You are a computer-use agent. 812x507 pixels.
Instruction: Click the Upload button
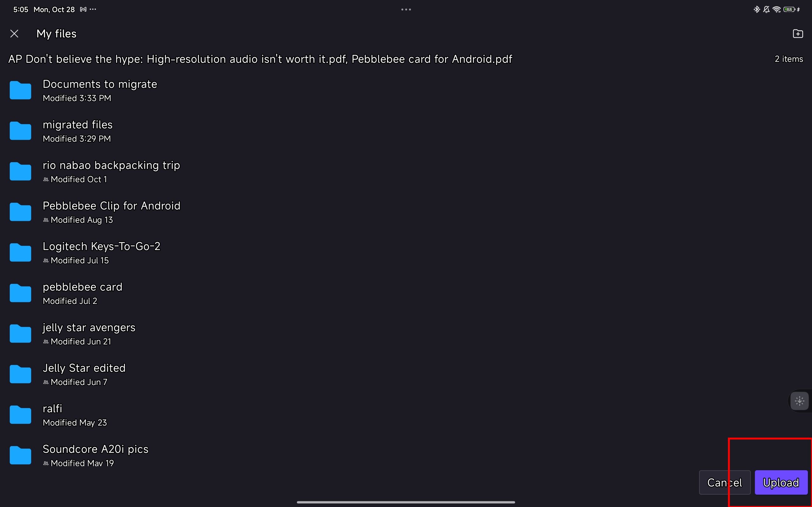point(781,483)
